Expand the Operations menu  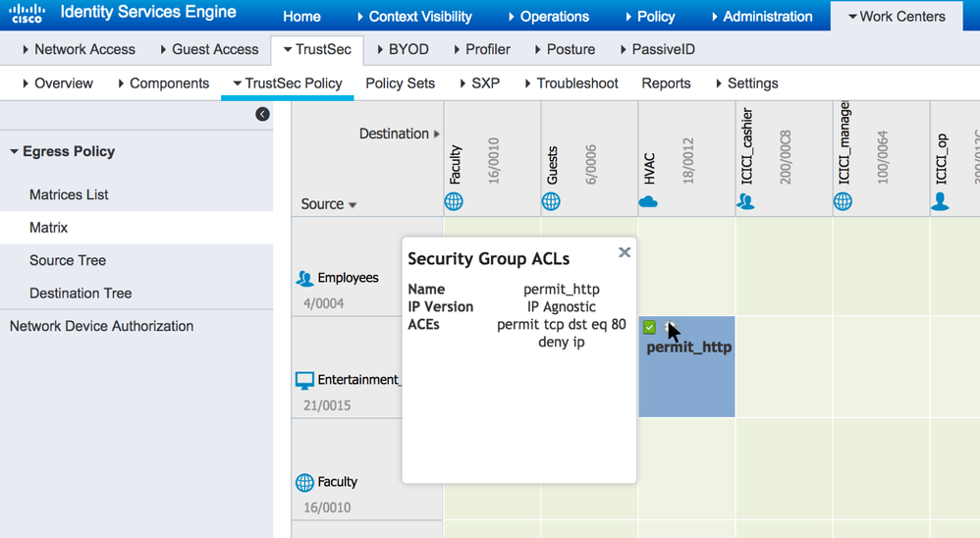(x=549, y=17)
